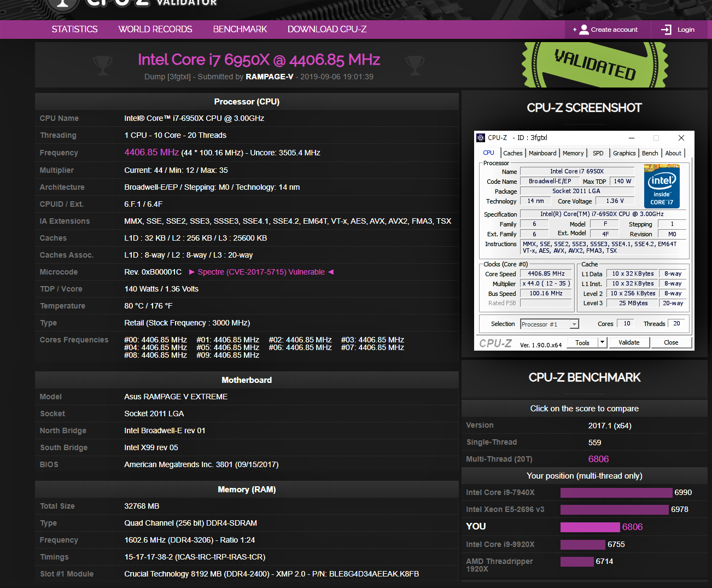Viewport: 712px width, 588px height.
Task: Click the CPU-Z BENCHMARK heading
Action: [585, 377]
